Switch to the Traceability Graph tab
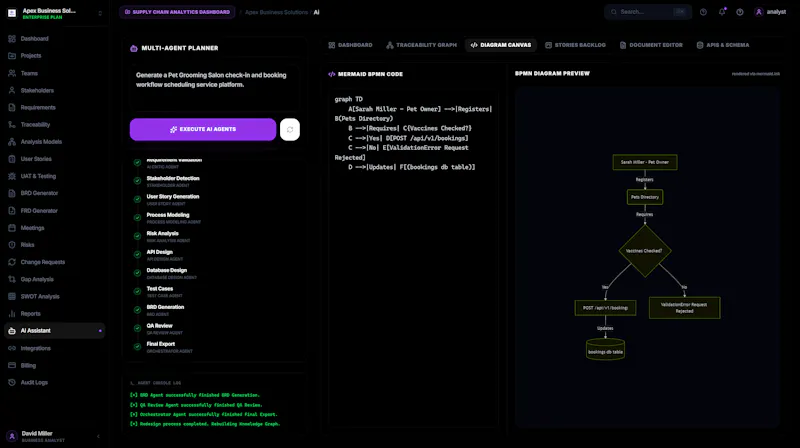Image resolution: width=800 pixels, height=448 pixels. [421, 45]
